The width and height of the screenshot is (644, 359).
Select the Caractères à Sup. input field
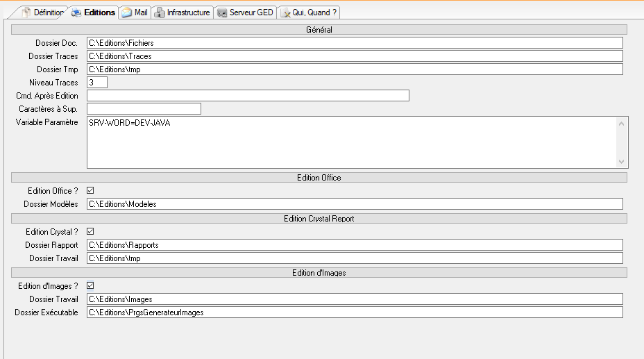pyautogui.click(x=144, y=109)
